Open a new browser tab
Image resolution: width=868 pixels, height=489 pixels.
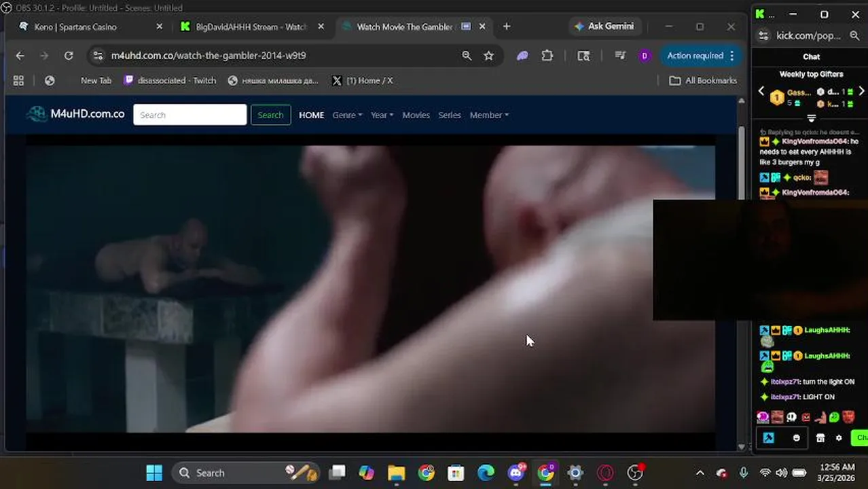[507, 26]
